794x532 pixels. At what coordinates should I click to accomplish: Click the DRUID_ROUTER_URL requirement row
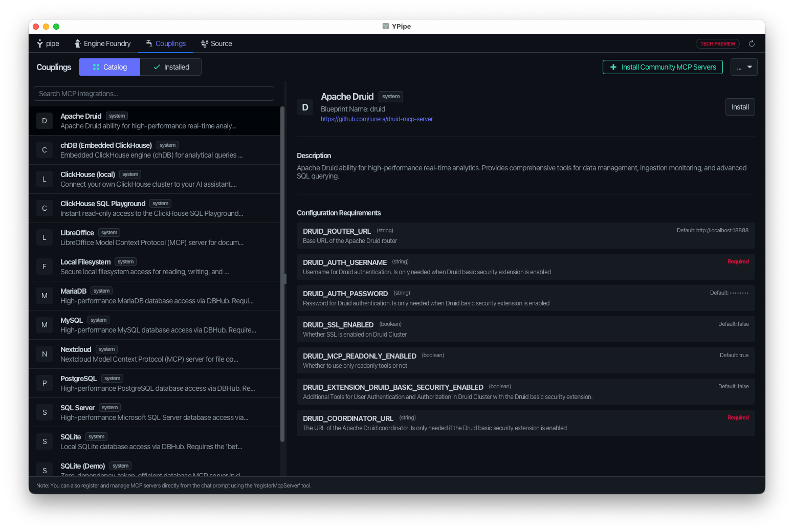[525, 235]
